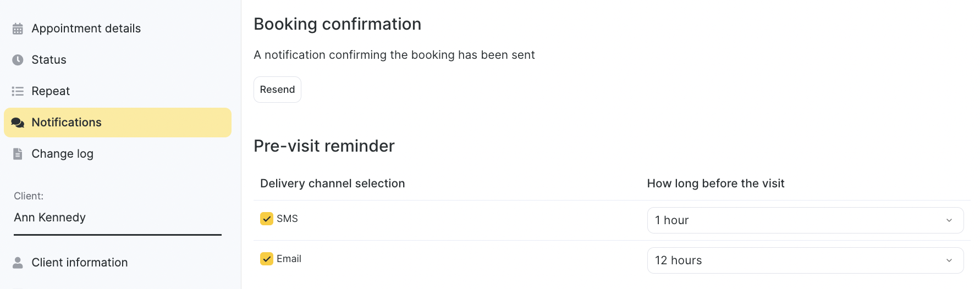Click the list icon beside Repeat
Screen dimensions: 980x289
tap(18, 91)
